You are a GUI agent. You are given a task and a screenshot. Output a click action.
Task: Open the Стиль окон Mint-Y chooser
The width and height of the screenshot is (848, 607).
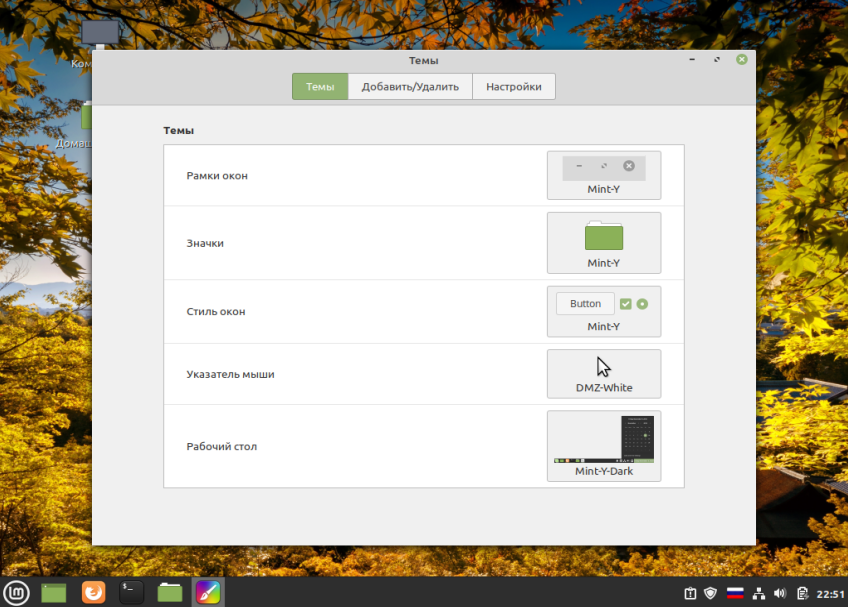point(604,312)
